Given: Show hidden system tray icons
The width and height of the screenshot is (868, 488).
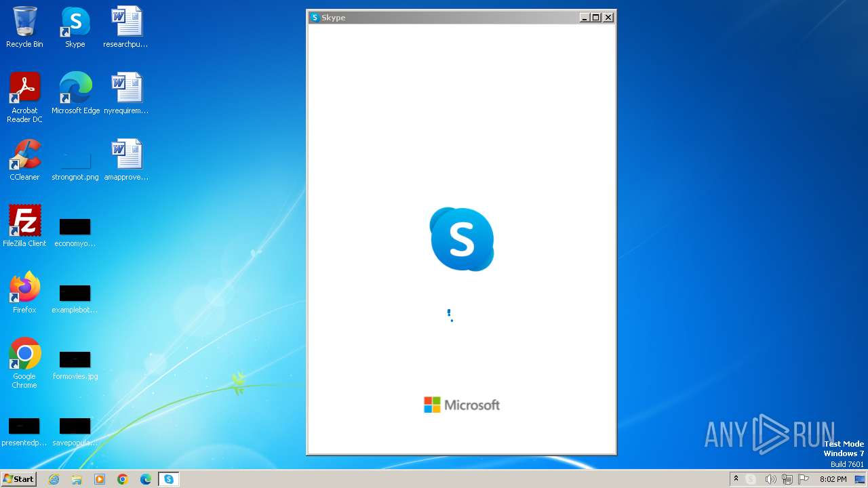Looking at the screenshot, I should coord(736,479).
